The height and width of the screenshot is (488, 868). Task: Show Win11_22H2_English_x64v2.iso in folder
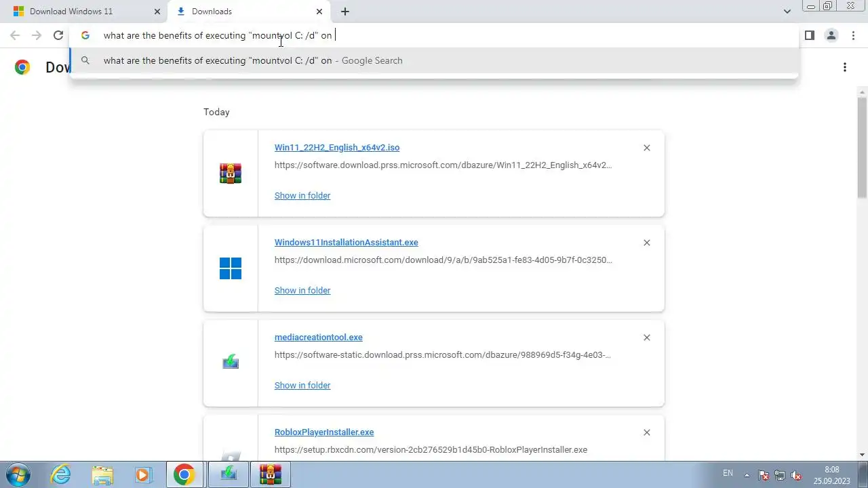click(x=302, y=195)
